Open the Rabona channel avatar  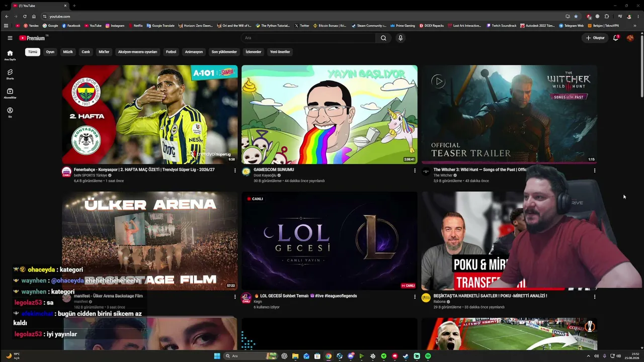[426, 298]
